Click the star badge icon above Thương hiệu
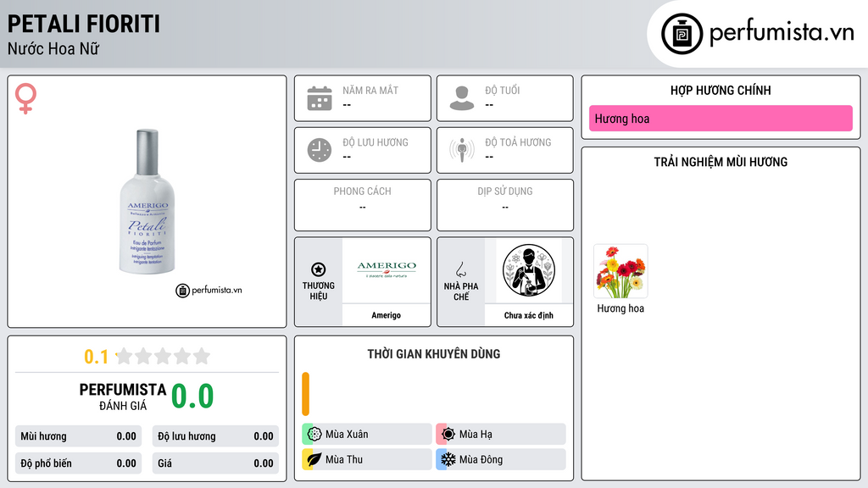 point(319,269)
